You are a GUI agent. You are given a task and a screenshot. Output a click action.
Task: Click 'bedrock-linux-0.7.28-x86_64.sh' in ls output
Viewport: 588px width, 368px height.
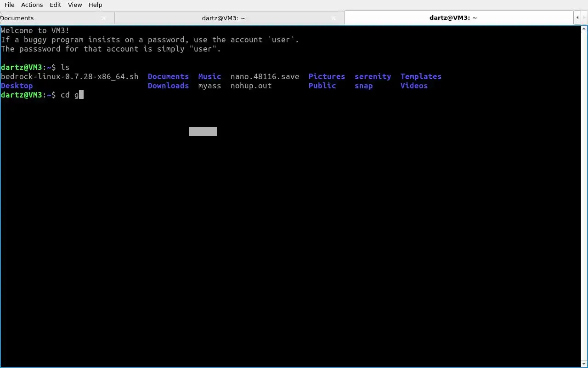point(70,76)
